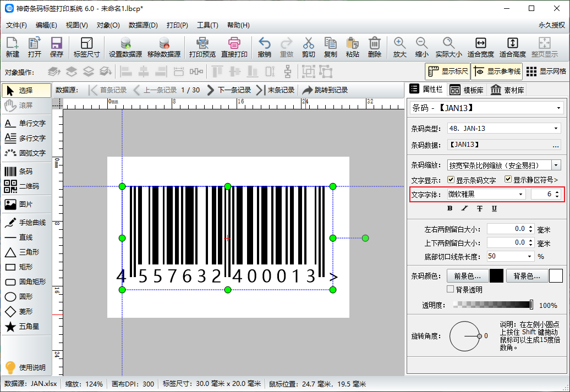Open the 数据源(D) menu
The image size is (570, 392).
point(143,25)
